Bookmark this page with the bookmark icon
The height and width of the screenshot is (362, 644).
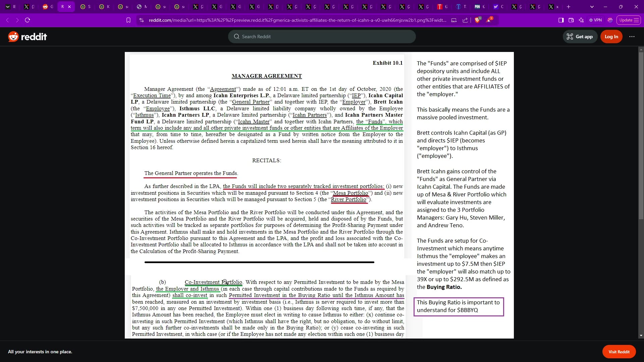(x=128, y=20)
